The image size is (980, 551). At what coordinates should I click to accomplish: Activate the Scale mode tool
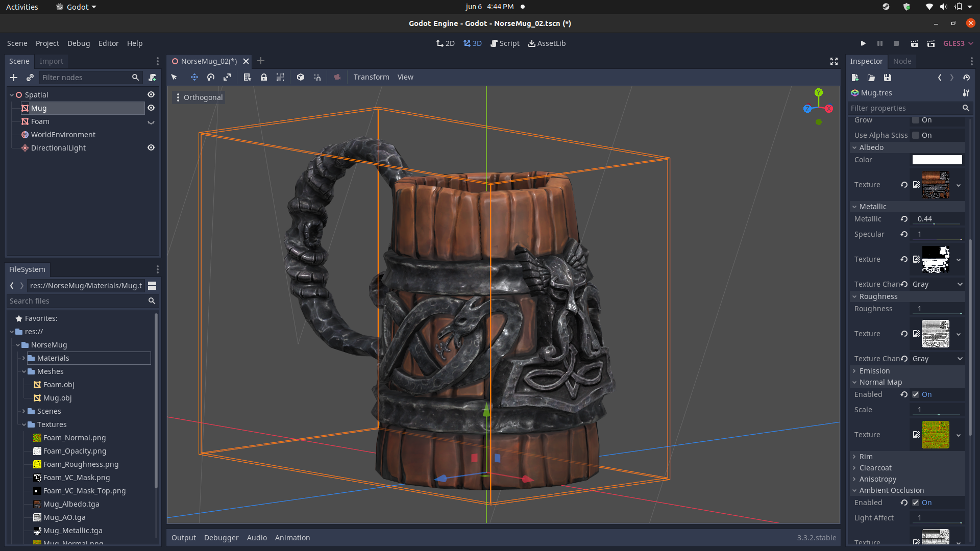tap(227, 77)
